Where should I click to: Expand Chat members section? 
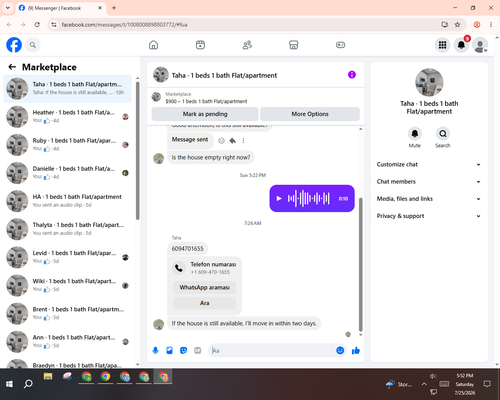[x=429, y=182]
